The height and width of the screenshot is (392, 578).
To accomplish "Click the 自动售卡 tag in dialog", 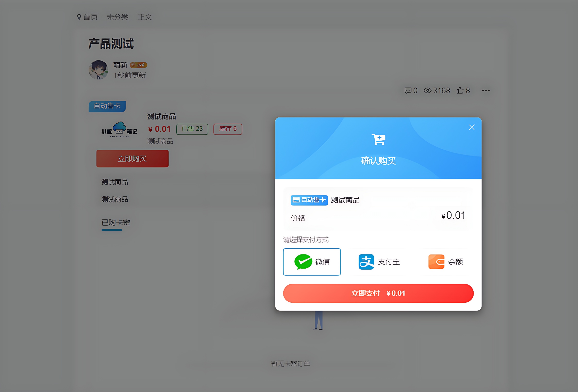I will [x=309, y=200].
